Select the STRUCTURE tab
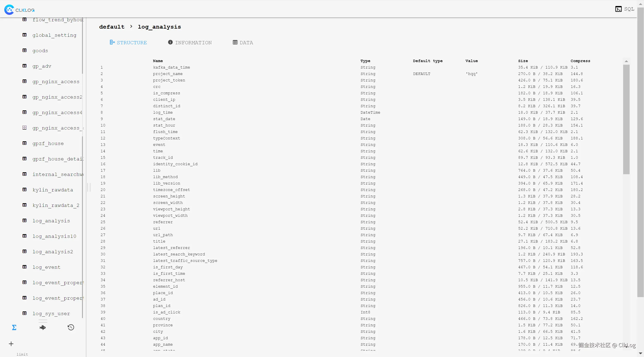Viewport: 644px width, 357px height. (128, 43)
